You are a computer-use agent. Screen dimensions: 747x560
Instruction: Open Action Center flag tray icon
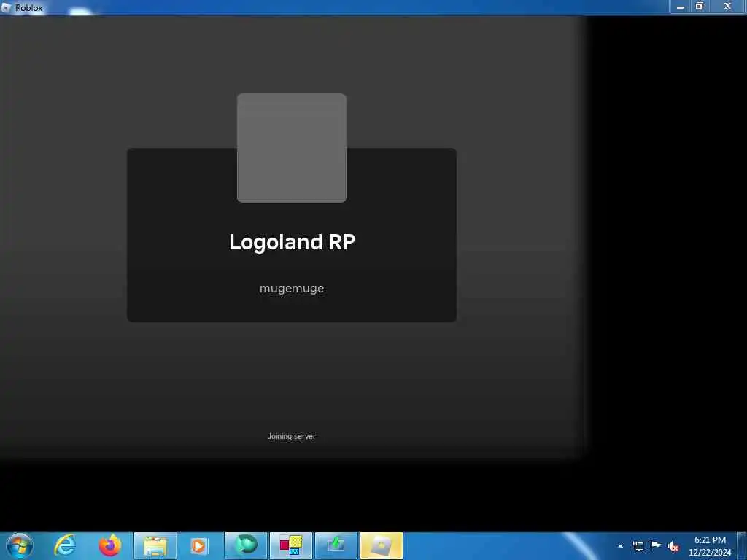click(656, 545)
